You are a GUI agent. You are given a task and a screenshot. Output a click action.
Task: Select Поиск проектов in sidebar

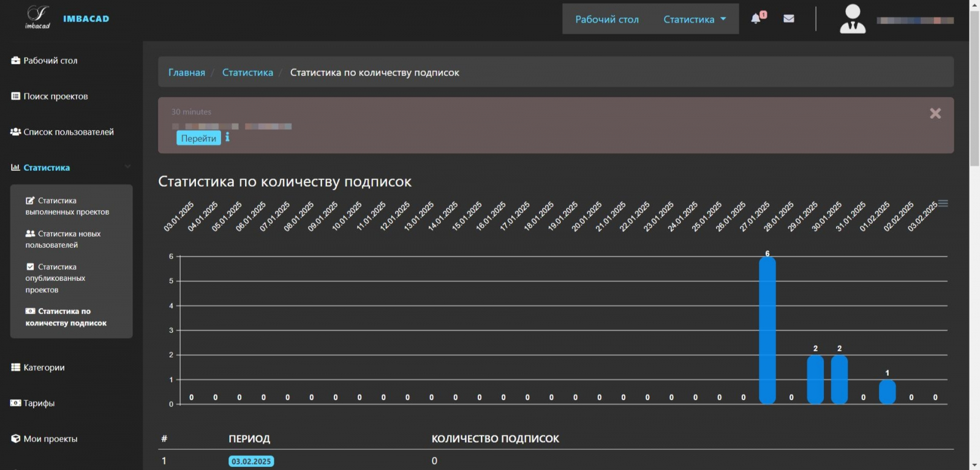[x=55, y=96]
